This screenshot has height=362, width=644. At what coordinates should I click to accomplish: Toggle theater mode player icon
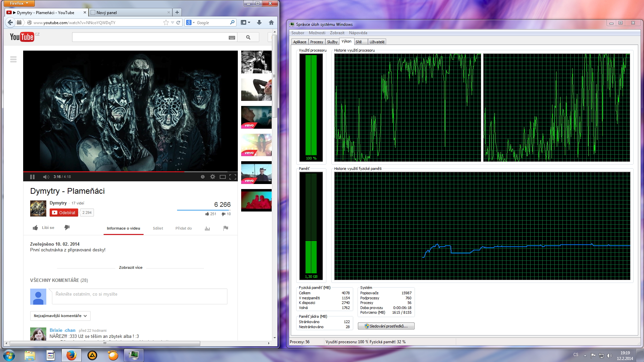(222, 177)
